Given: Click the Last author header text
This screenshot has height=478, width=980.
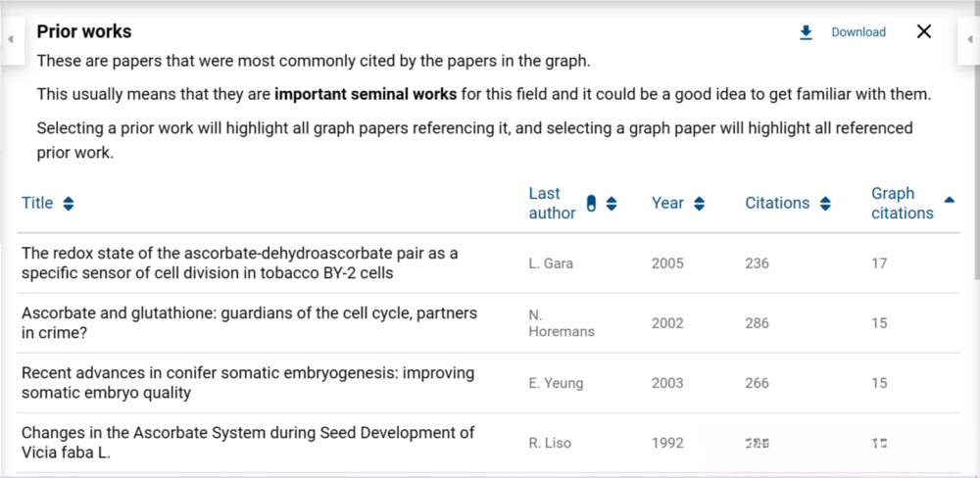Looking at the screenshot, I should click(552, 204).
